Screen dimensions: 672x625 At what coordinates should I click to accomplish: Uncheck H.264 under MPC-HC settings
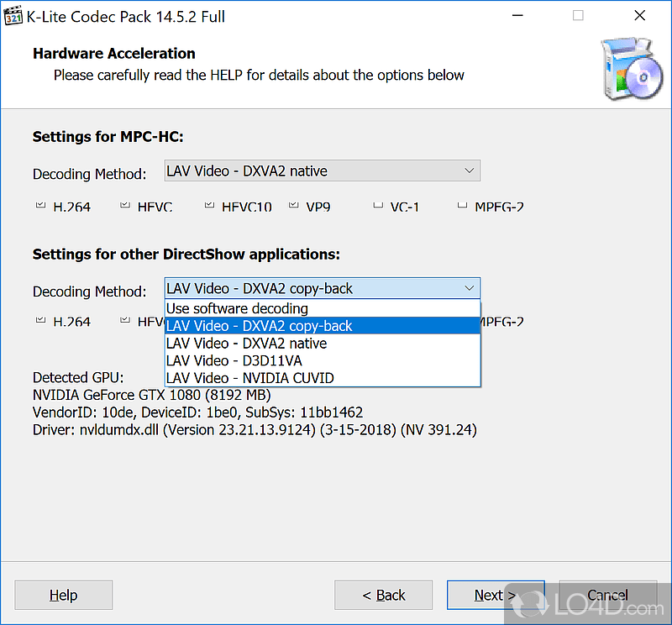[39, 203]
